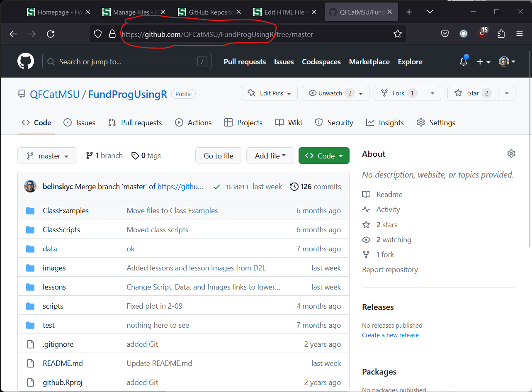Open the Firefox Pocket save icon

(x=445, y=34)
